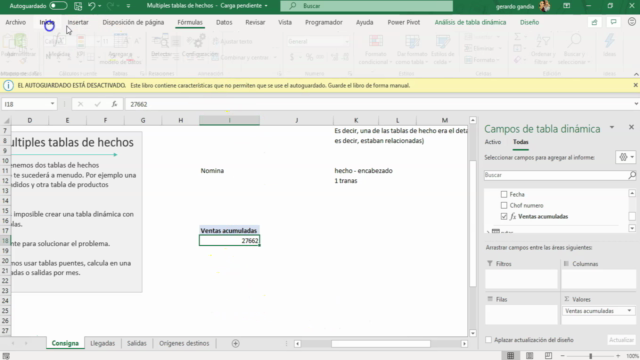The image size is (640, 360).
Task: Open the pivot Tools gear layout dropdown
Action: (626, 157)
